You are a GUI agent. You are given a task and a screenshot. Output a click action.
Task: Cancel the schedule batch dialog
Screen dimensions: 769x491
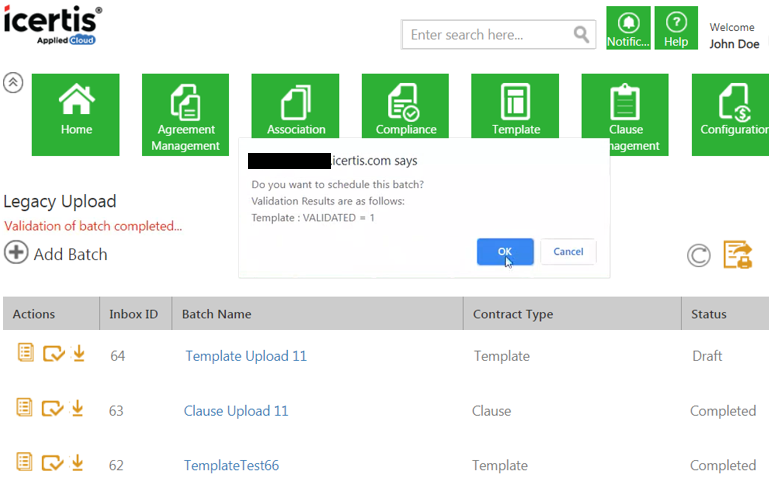pos(568,252)
